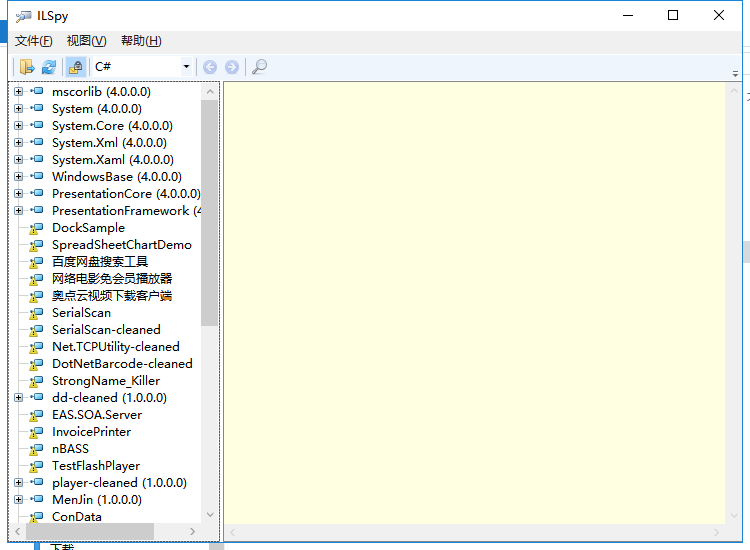Click the warning icon beside 网络电影免会员播放器
Screen dimensions: 750x550
[36, 279]
